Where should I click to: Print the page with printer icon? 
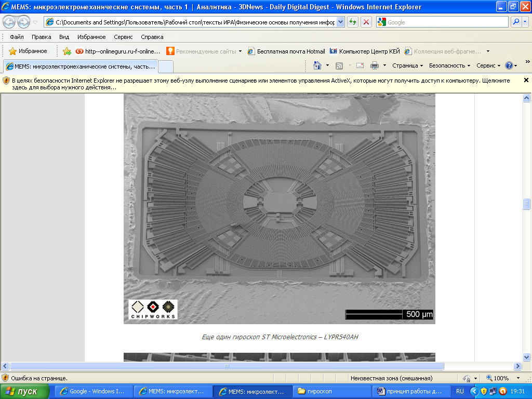375,65
